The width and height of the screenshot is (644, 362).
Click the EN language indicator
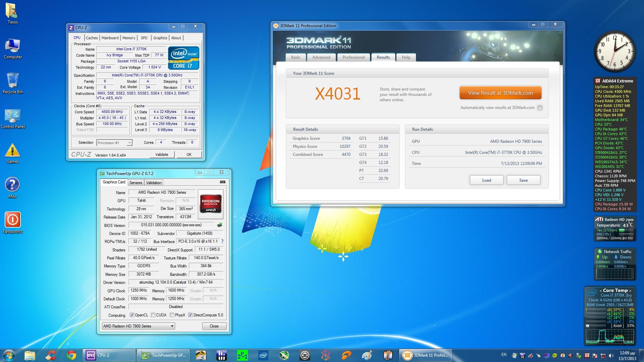(504, 355)
